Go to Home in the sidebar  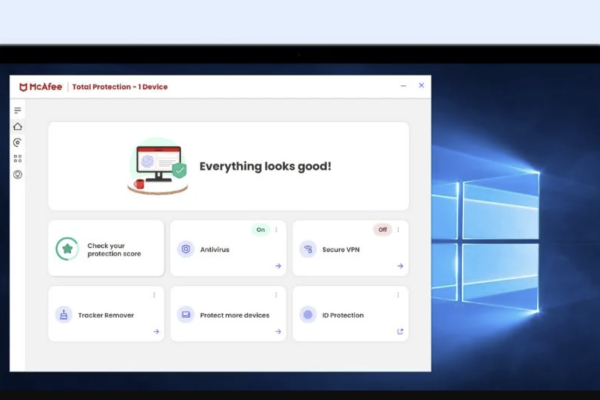pyautogui.click(x=17, y=127)
